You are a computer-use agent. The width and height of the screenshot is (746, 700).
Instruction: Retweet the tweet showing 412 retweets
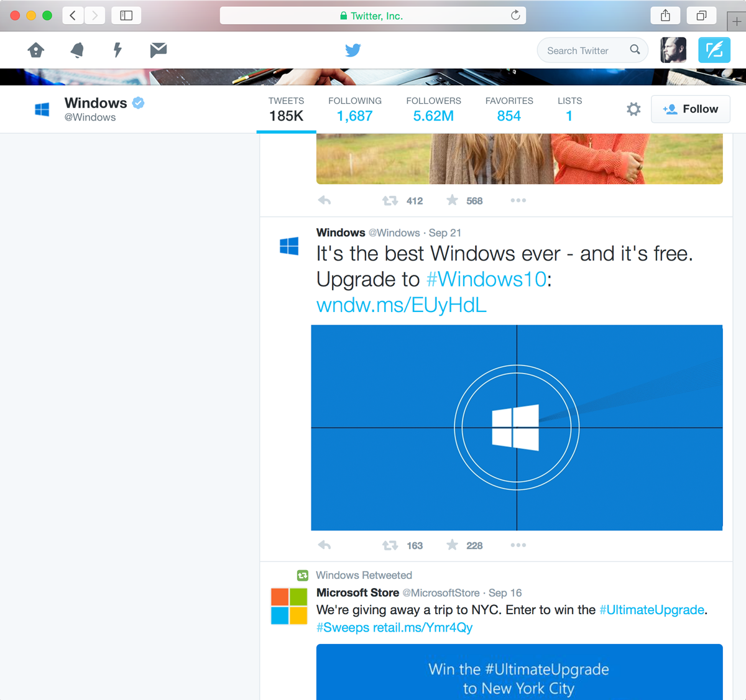(x=390, y=201)
